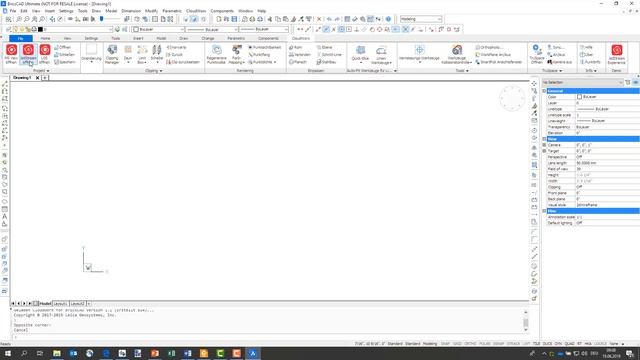The height and width of the screenshot is (360, 640).
Task: Select the Text tool in the left toolbar
Action: 4,217
